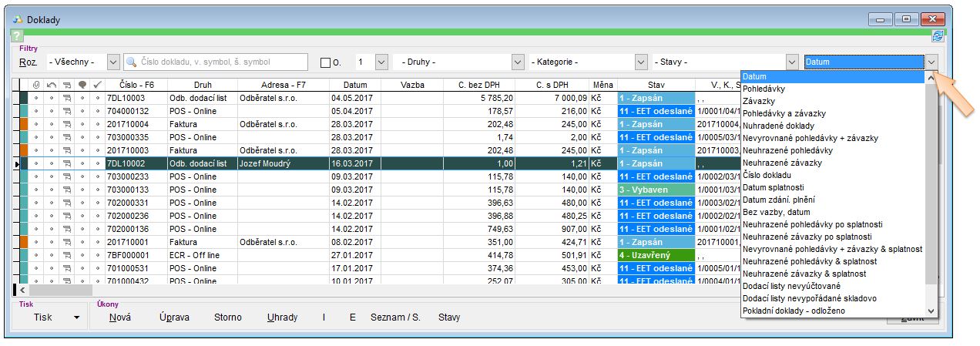980x346 pixels.
Task: Expand the '- Všechny -' dropdown
Action: (x=113, y=62)
